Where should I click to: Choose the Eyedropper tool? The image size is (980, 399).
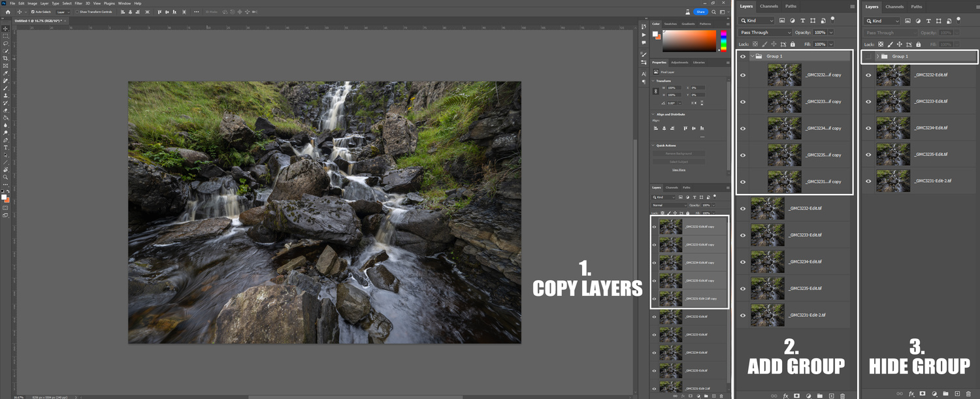[x=5, y=73]
